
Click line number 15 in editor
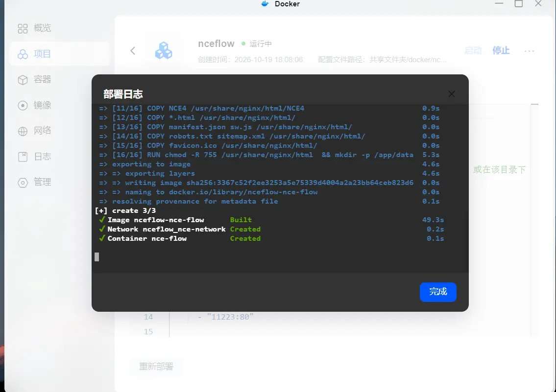click(148, 332)
